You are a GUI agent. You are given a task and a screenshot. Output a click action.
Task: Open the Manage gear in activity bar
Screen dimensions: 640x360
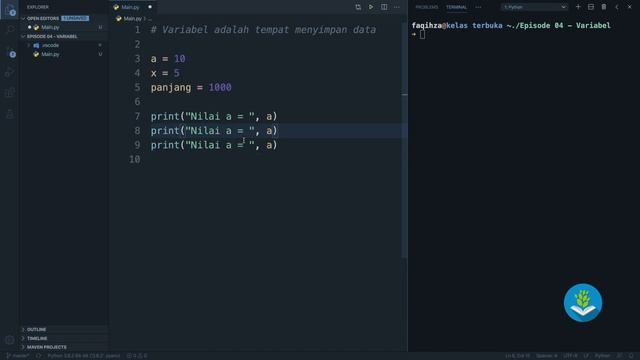pos(10,340)
